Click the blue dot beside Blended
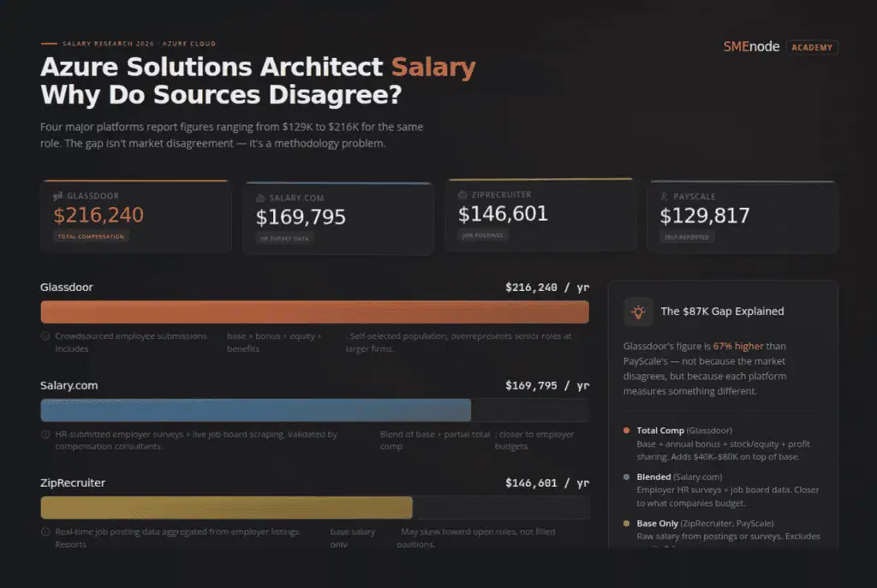The width and height of the screenshot is (877, 588). pyautogui.click(x=626, y=477)
